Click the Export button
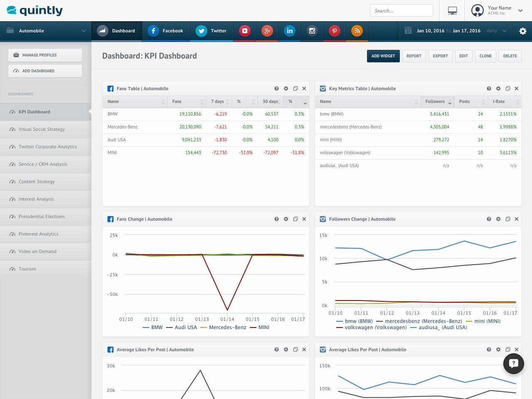 click(x=441, y=56)
